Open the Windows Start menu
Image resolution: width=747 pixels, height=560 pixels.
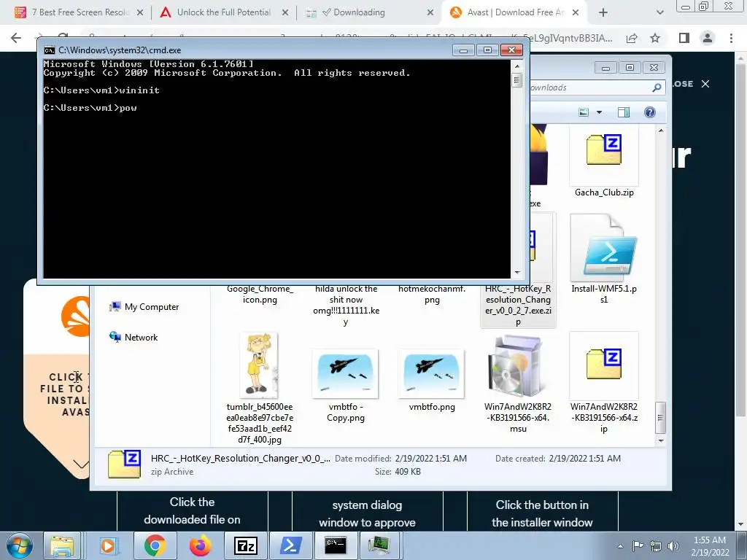tap(18, 545)
